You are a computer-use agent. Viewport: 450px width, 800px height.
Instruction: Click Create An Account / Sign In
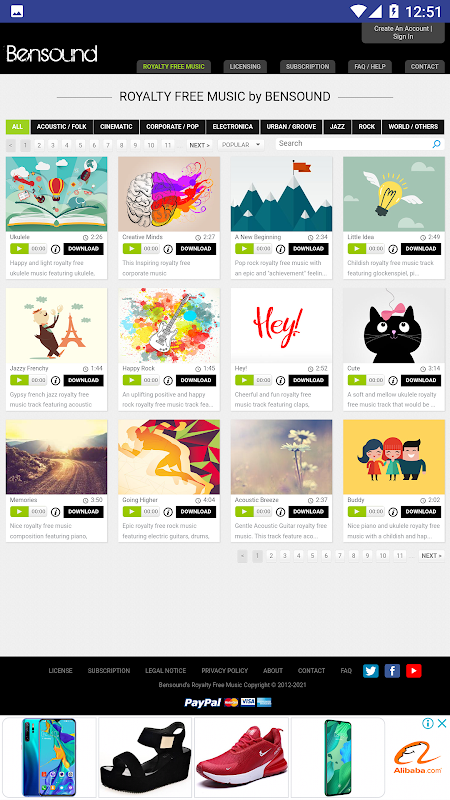coord(403,33)
